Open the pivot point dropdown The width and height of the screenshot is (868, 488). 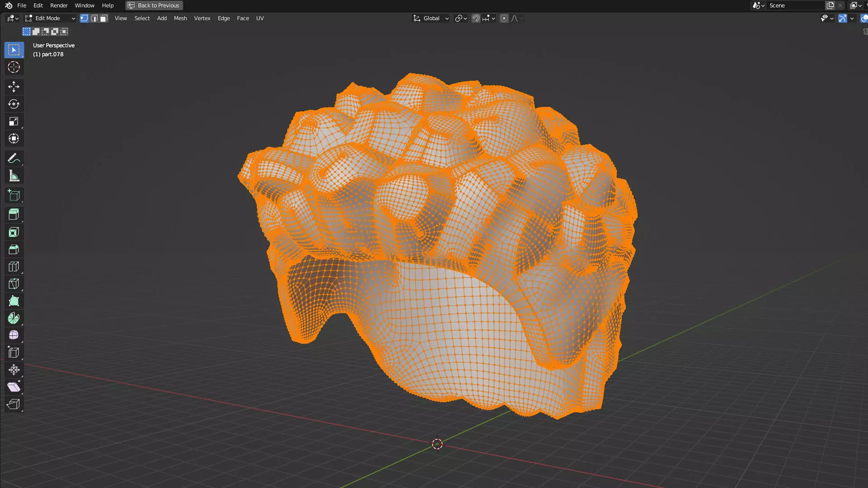pos(461,19)
